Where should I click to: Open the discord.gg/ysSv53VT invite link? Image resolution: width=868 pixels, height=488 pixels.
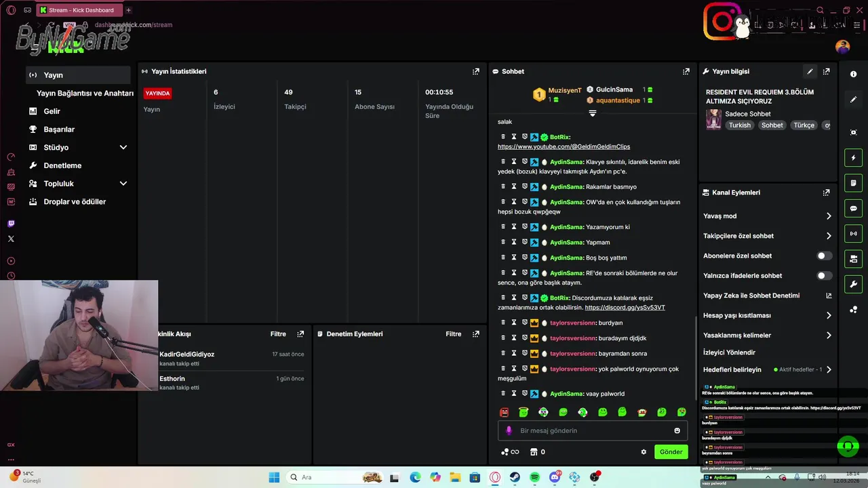pos(625,308)
